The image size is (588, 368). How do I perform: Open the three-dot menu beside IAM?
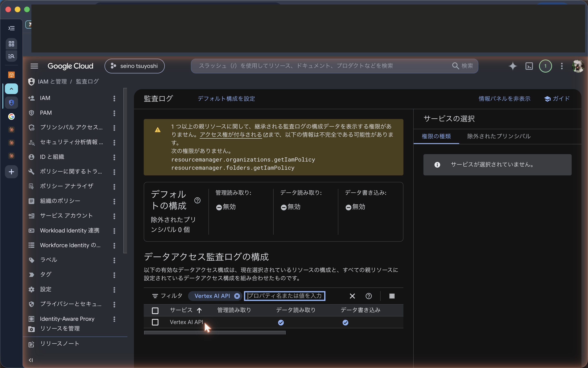click(x=114, y=98)
